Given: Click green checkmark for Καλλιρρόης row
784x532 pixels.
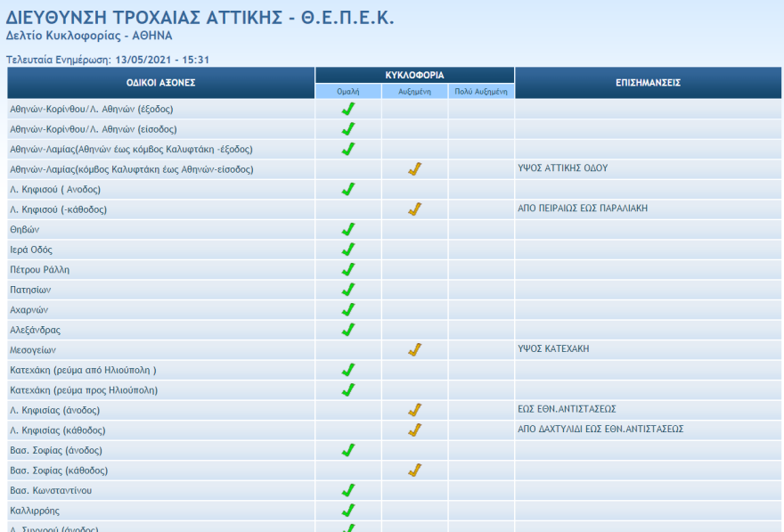Looking at the screenshot, I should (x=348, y=510).
